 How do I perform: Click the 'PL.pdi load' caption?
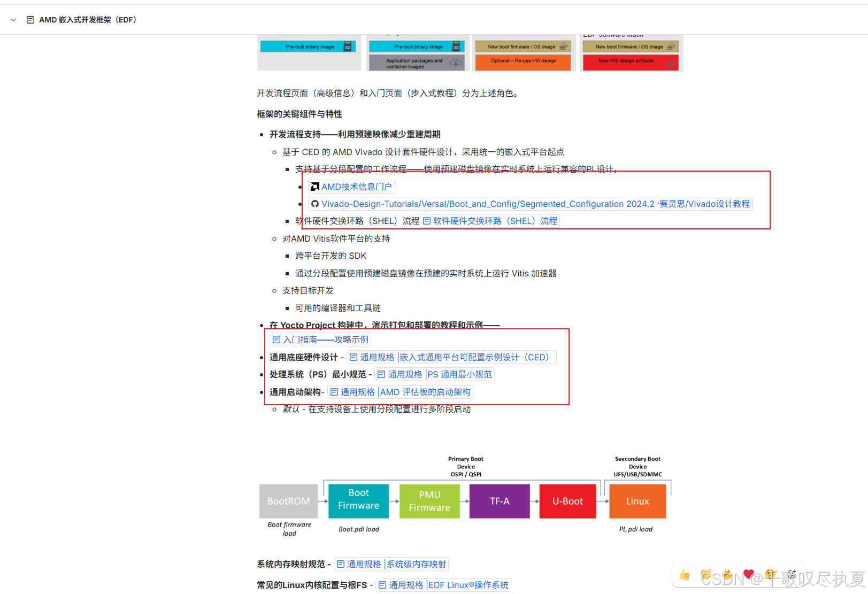[636, 529]
